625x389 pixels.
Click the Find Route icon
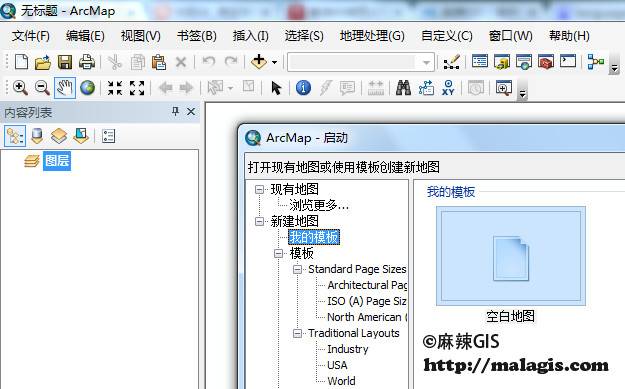click(426, 88)
